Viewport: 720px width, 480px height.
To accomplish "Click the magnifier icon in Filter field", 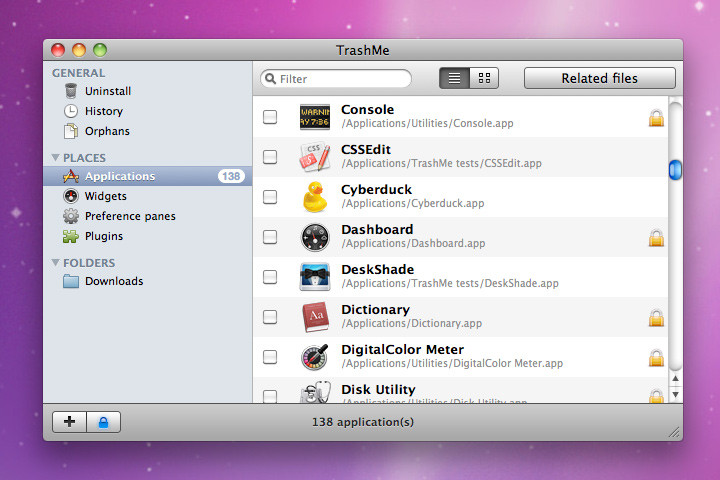I will 270,79.
